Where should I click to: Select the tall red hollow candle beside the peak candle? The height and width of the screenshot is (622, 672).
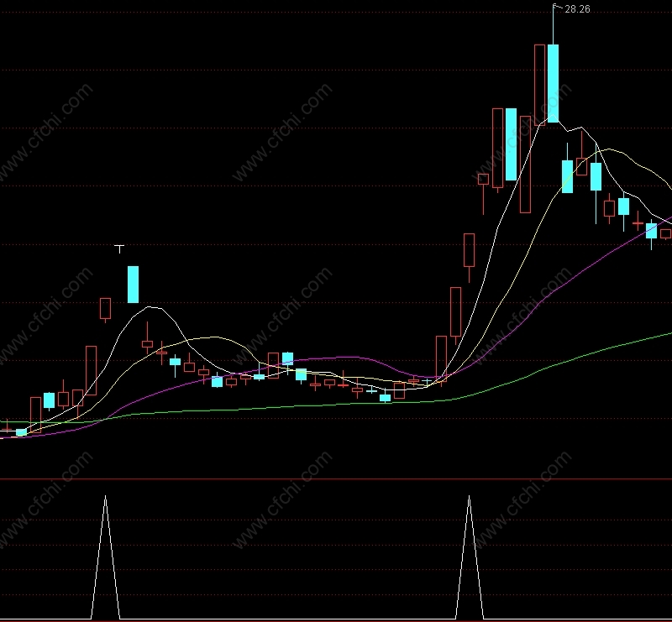[539, 85]
